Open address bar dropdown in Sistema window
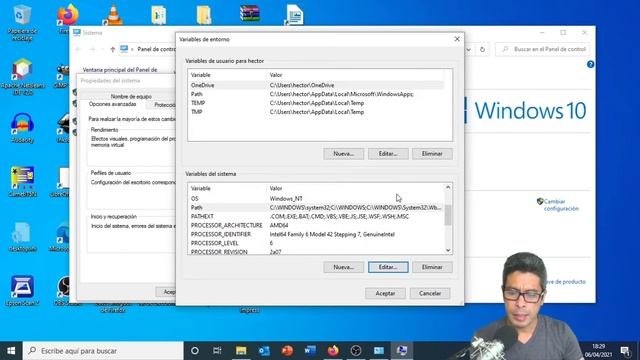The image size is (640, 360). [469, 49]
